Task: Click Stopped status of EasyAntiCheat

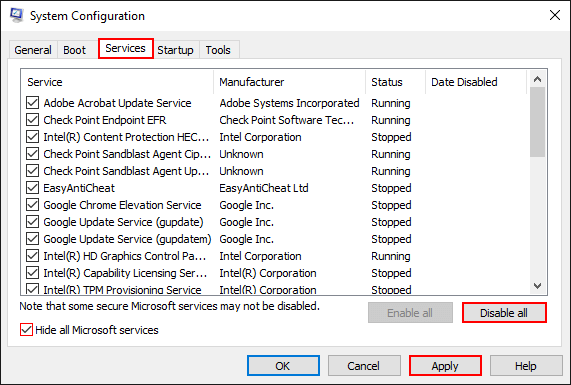Action: 391,188
